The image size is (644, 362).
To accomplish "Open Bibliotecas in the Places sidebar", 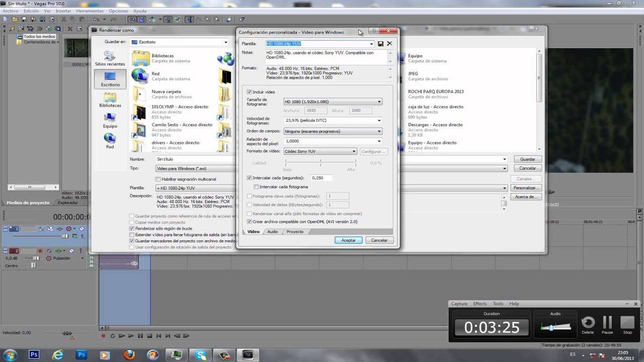I will click(110, 100).
